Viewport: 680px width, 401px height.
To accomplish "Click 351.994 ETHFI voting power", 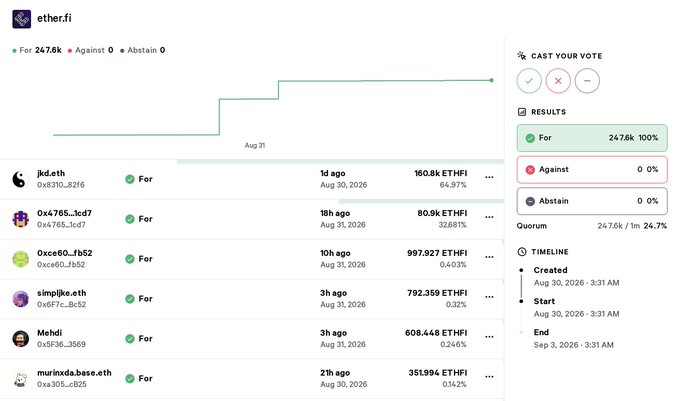I will pos(438,373).
